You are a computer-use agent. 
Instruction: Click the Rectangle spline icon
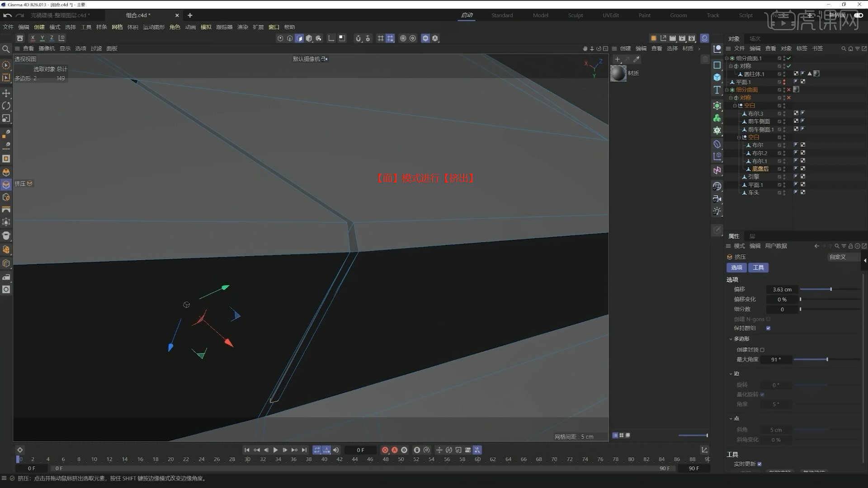pos(717,65)
